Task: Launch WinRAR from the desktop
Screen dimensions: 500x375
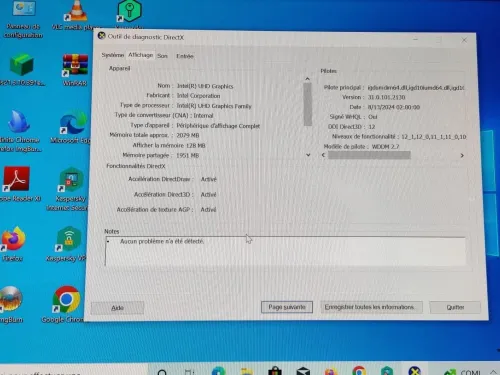Action: tap(75, 70)
